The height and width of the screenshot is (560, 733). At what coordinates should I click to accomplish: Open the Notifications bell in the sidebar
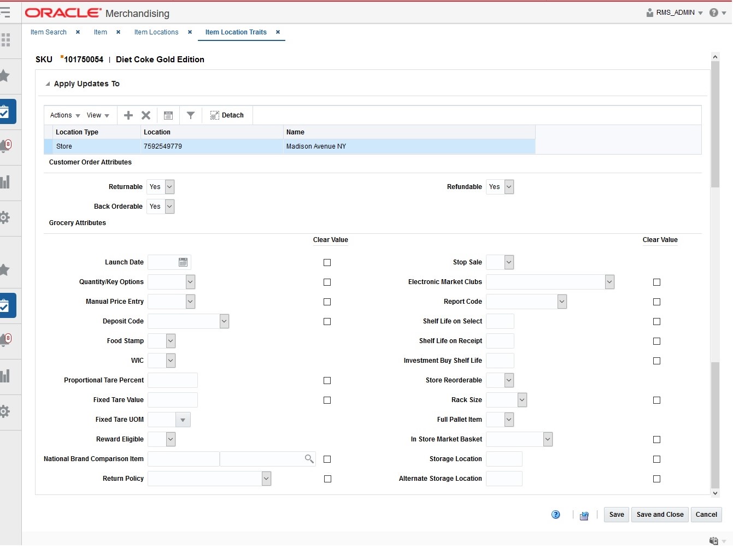click(x=7, y=144)
